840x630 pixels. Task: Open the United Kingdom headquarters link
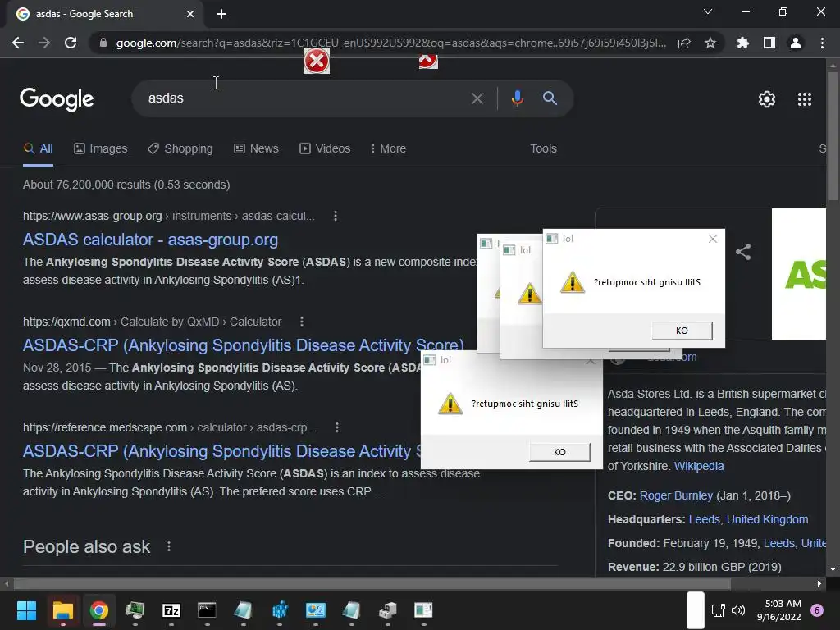coord(767,519)
